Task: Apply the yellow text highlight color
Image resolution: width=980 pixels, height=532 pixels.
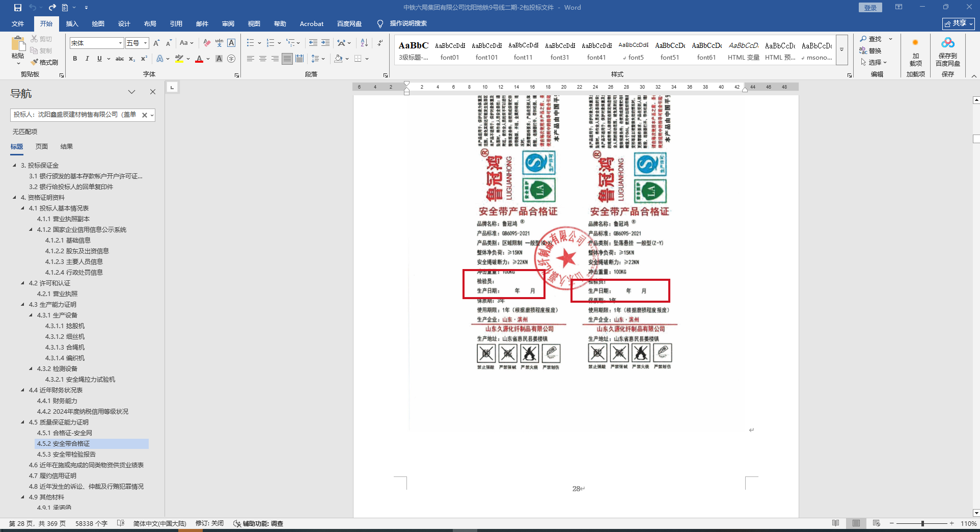Action: point(179,59)
